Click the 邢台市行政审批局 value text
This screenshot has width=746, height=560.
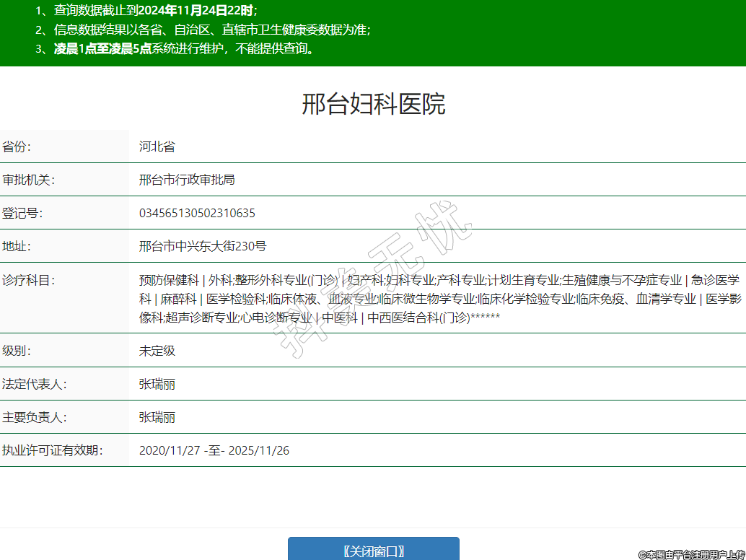coord(187,180)
